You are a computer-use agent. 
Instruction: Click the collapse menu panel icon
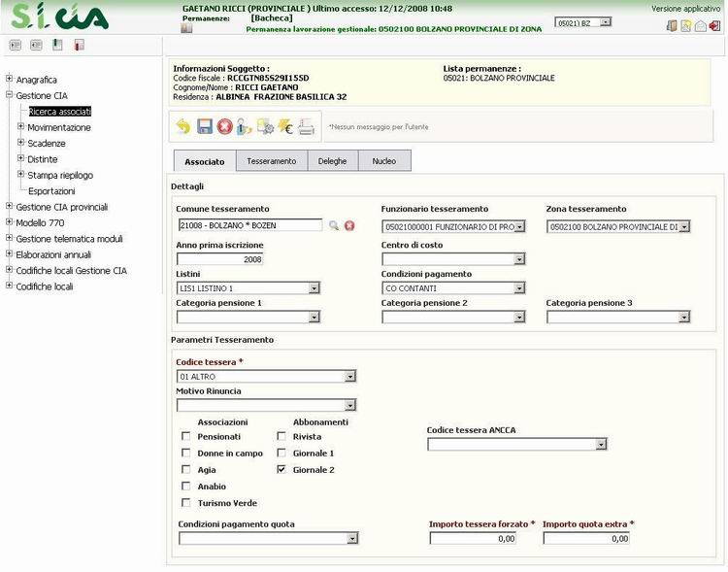coord(36,45)
